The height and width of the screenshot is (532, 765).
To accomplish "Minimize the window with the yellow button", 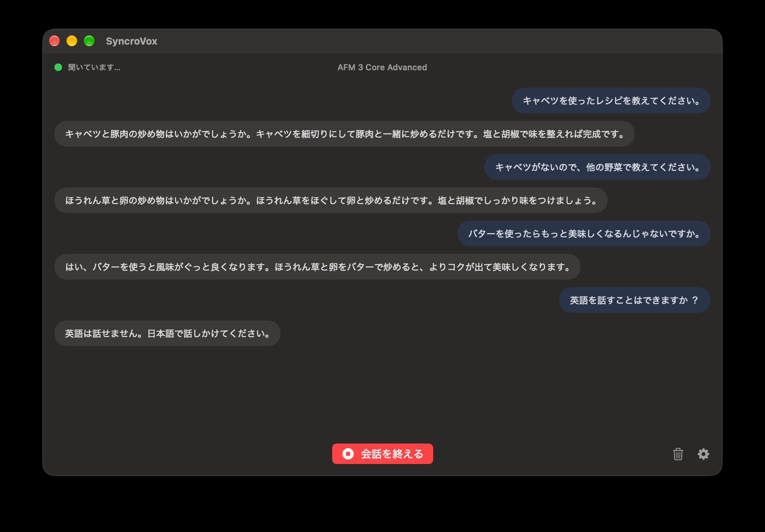I will pos(72,41).
